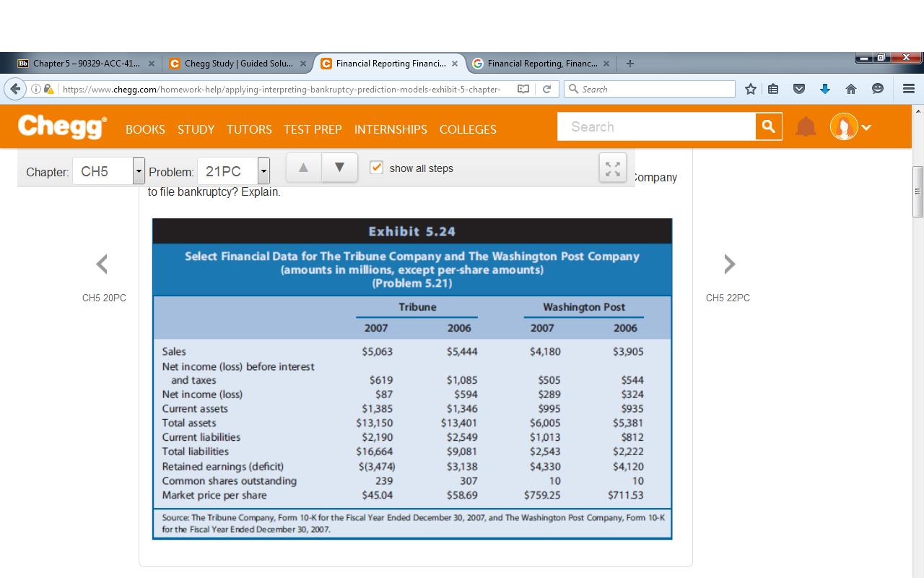Screen dimensions: 924x578
Task: Enable the show all steps checkbox
Action: [376, 167]
